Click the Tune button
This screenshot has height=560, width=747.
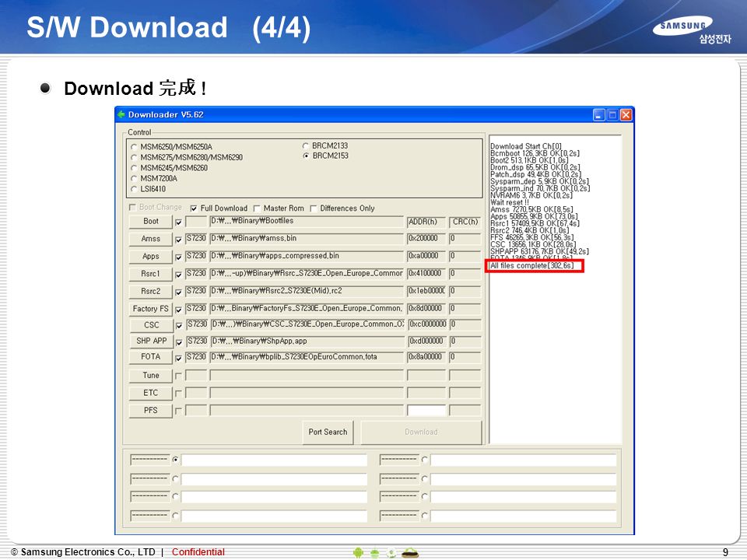150,375
